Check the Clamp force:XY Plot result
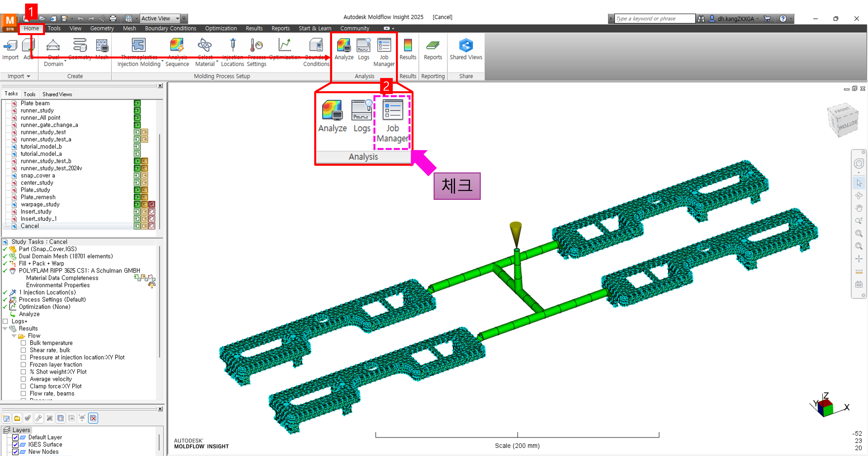The image size is (868, 456). (23, 386)
